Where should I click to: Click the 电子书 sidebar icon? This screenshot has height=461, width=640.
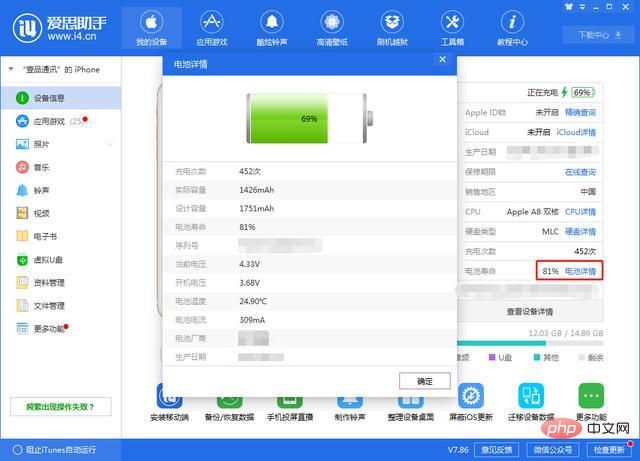pos(22,236)
